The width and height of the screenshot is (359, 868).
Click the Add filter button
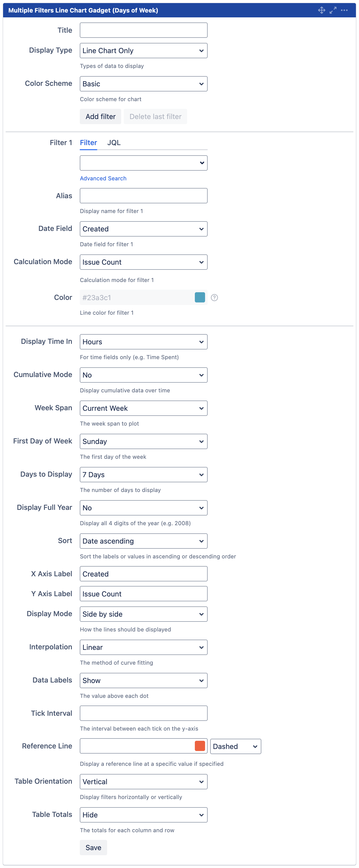(x=100, y=116)
